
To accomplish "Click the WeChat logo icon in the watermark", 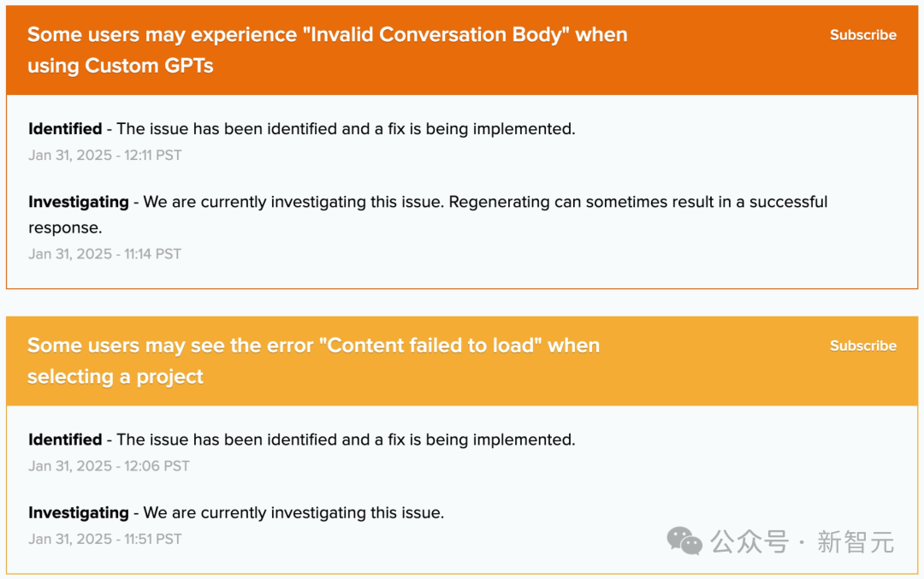I will click(x=684, y=541).
